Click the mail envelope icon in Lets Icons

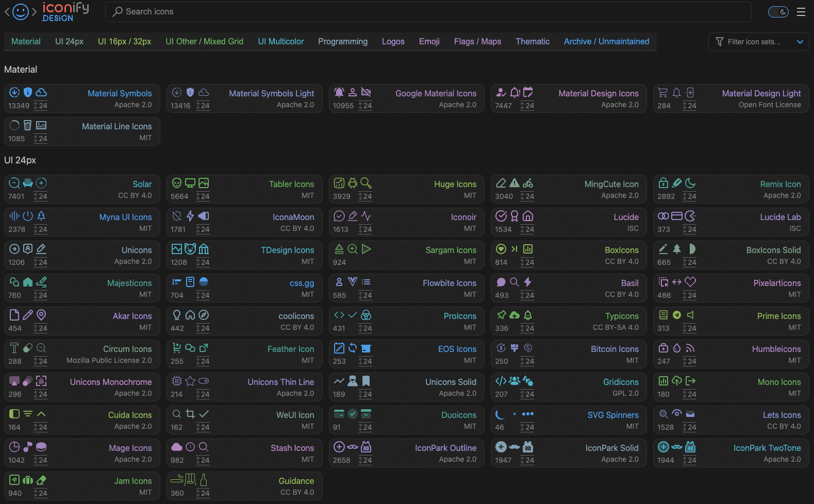[690, 414]
